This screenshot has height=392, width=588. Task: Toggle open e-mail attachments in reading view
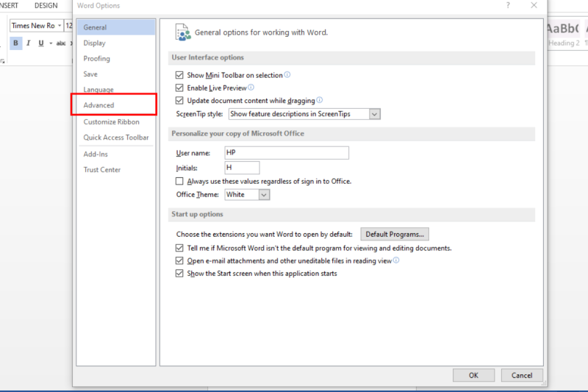(x=179, y=260)
